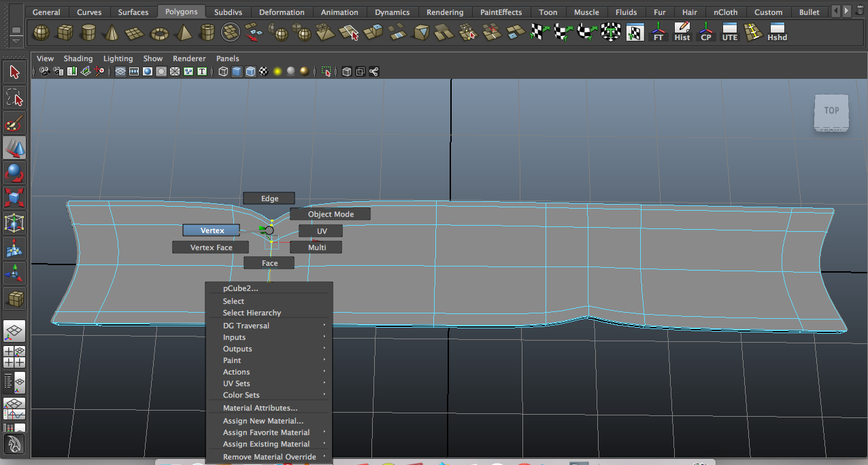Image resolution: width=868 pixels, height=465 pixels.
Task: Open the UV Texture Editor via the UTE shelf icon
Action: (729, 32)
